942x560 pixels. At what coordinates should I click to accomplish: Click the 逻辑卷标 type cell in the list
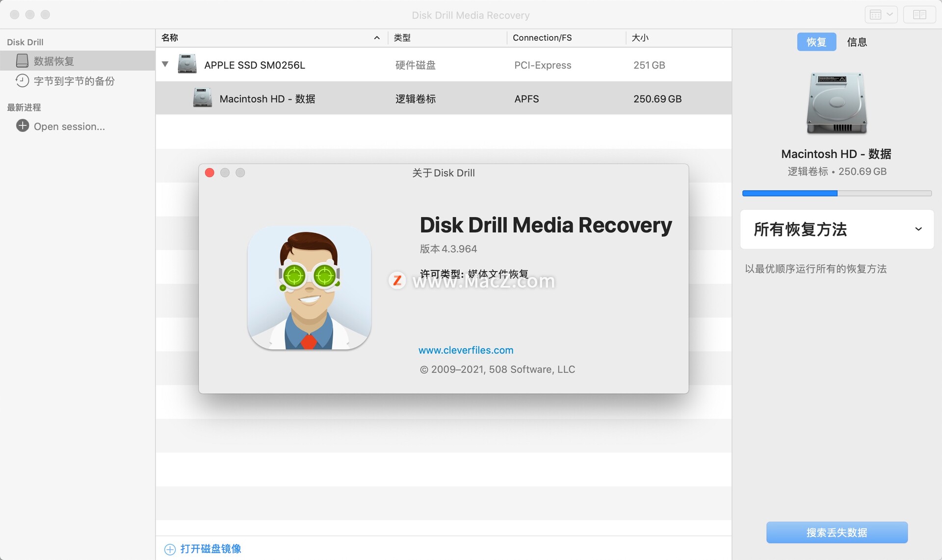coord(415,99)
